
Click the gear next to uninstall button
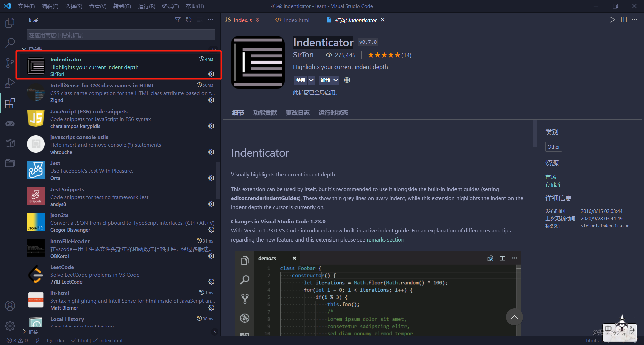tap(347, 80)
